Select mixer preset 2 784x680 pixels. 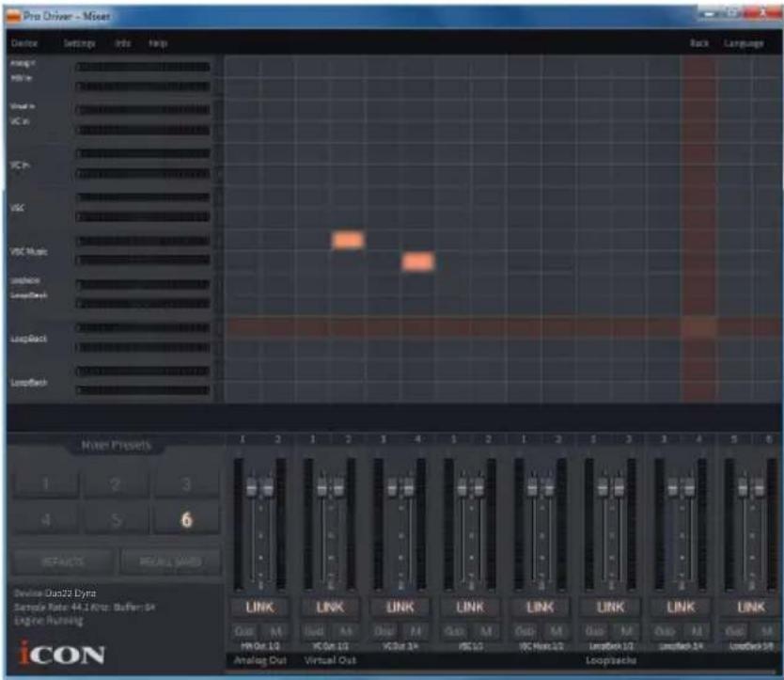(116, 483)
